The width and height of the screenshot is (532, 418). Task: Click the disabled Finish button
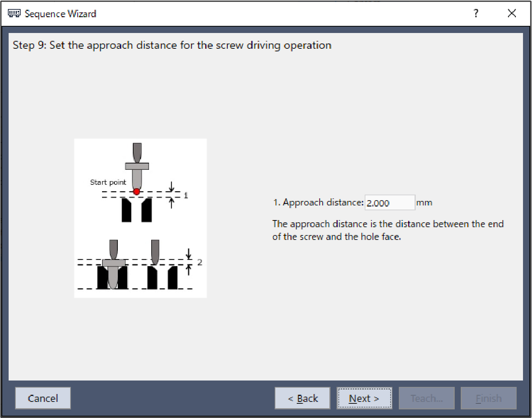[488, 398]
